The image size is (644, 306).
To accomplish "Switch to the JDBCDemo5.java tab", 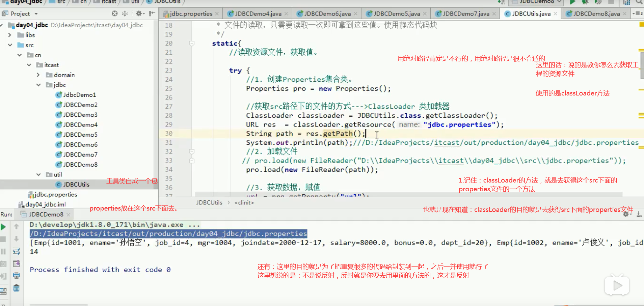I will coord(396,14).
